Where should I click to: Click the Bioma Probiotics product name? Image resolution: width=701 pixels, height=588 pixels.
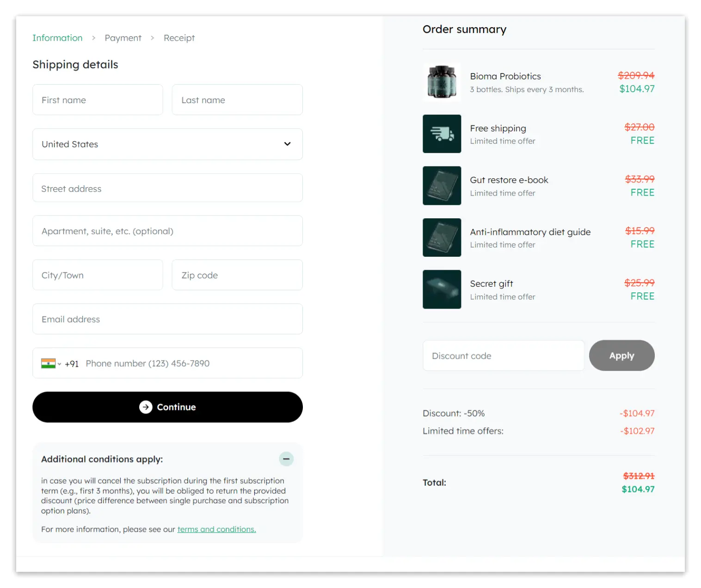pyautogui.click(x=505, y=76)
